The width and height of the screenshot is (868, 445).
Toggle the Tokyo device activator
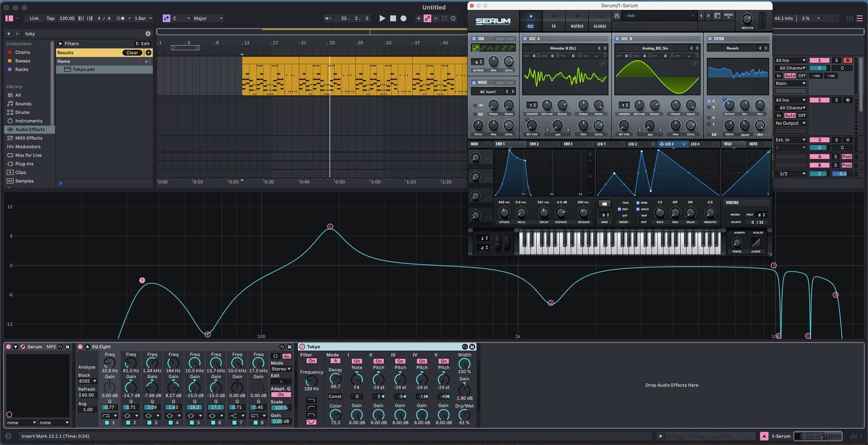click(303, 347)
